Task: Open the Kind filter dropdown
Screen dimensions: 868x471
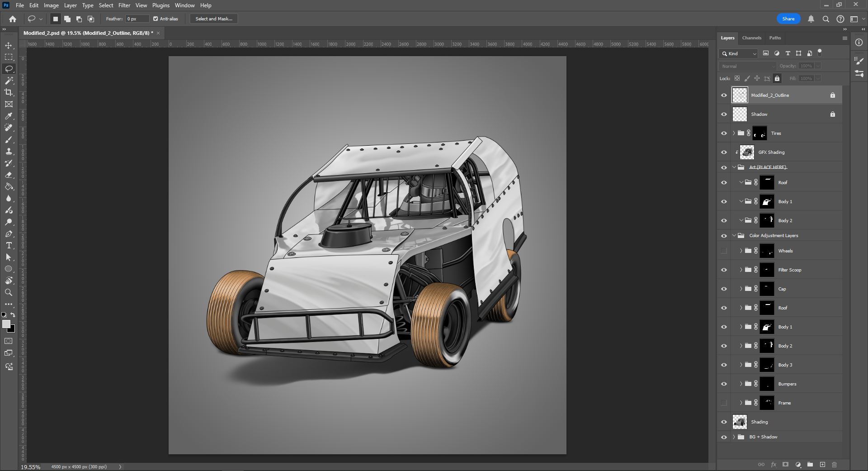Action: click(739, 53)
